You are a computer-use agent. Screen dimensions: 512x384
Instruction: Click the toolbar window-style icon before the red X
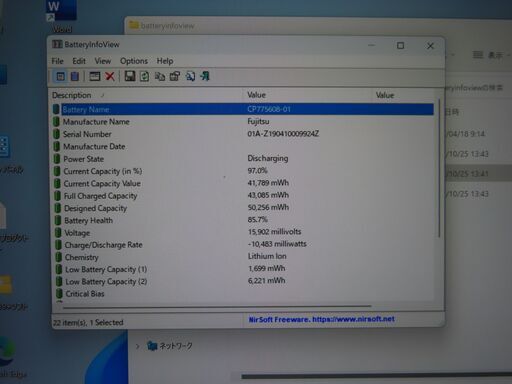click(95, 76)
